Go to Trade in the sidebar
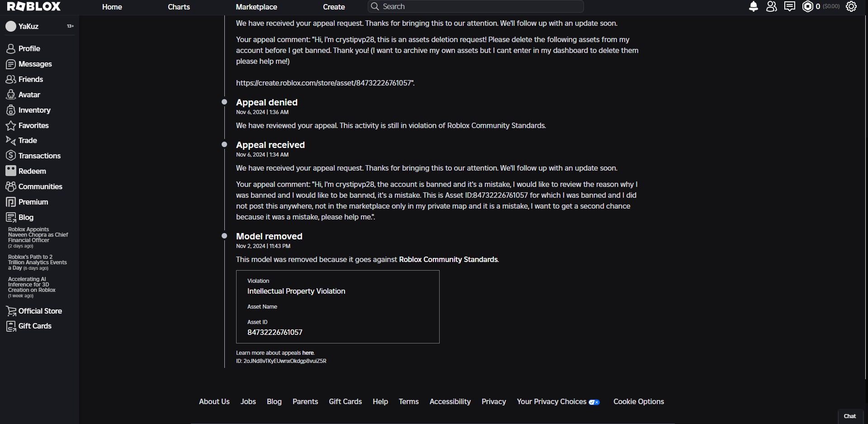This screenshot has width=868, height=424. click(x=28, y=140)
